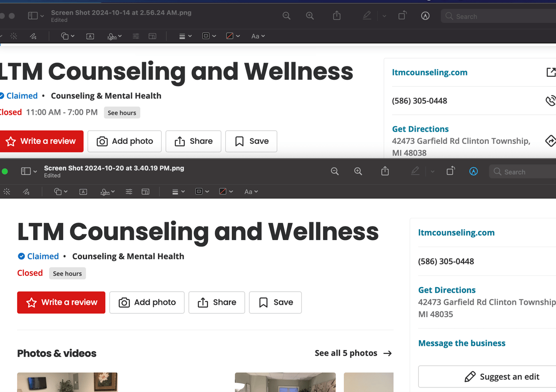This screenshot has height=392, width=556.
Task: Open Border Color menu in 10-20 window
Action: (x=202, y=192)
